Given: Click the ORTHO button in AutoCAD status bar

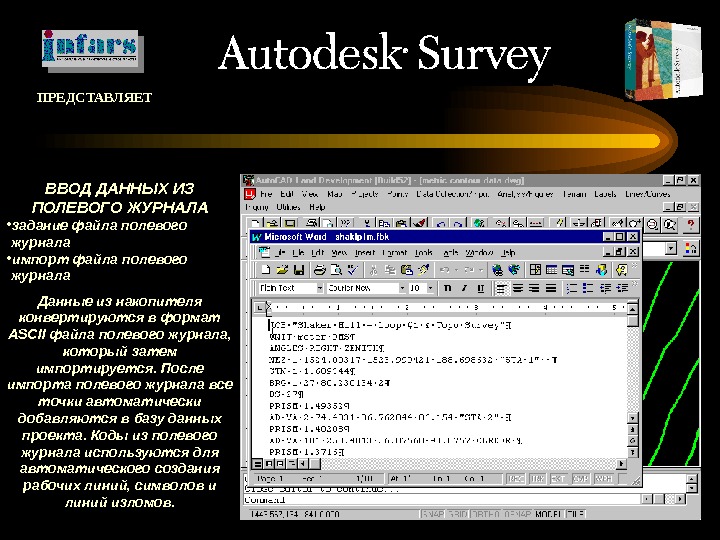Looking at the screenshot, I should click(486, 514).
